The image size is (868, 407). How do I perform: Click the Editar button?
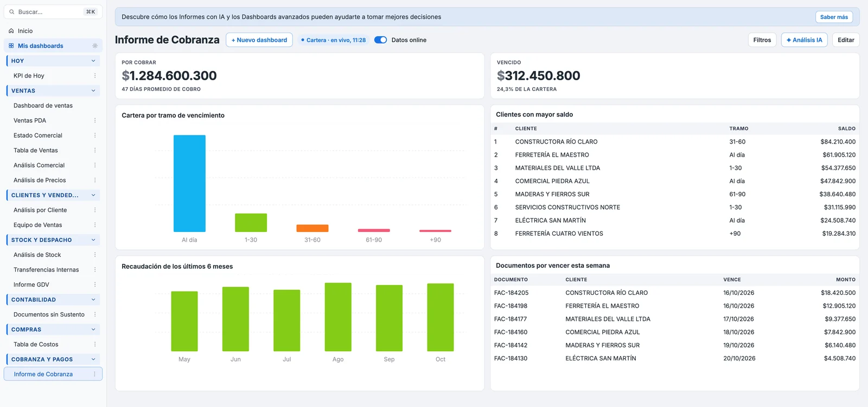(846, 40)
